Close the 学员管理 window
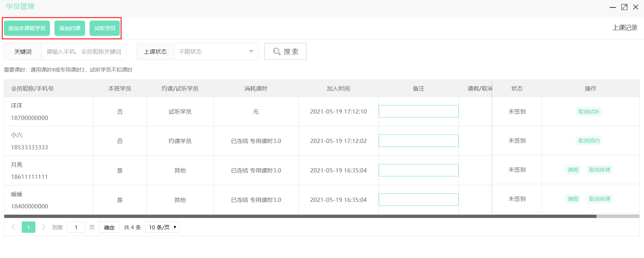This screenshot has height=258, width=644. coord(636,7)
